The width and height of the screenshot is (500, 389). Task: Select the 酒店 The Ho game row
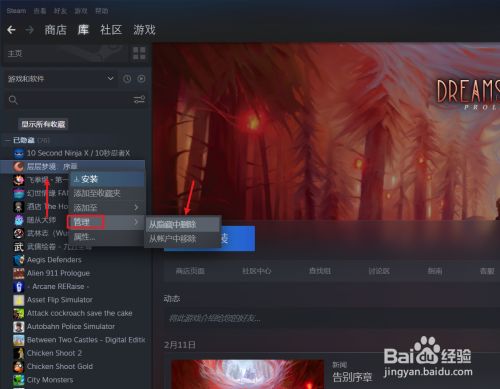point(40,207)
